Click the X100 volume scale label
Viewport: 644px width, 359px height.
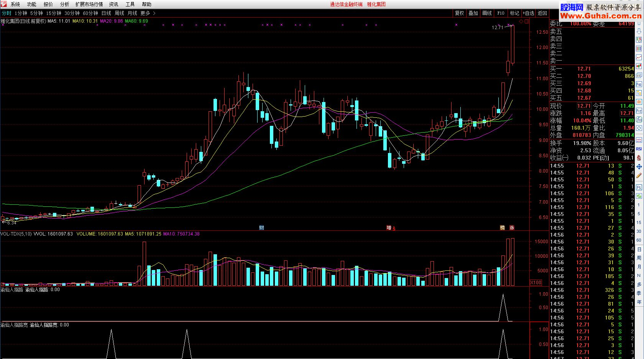coord(536,283)
